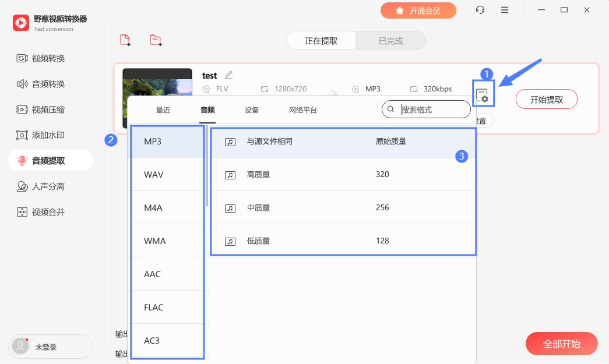Screen dimensions: 609x364
Task: Click the pencil icon next to test
Action: 229,75
